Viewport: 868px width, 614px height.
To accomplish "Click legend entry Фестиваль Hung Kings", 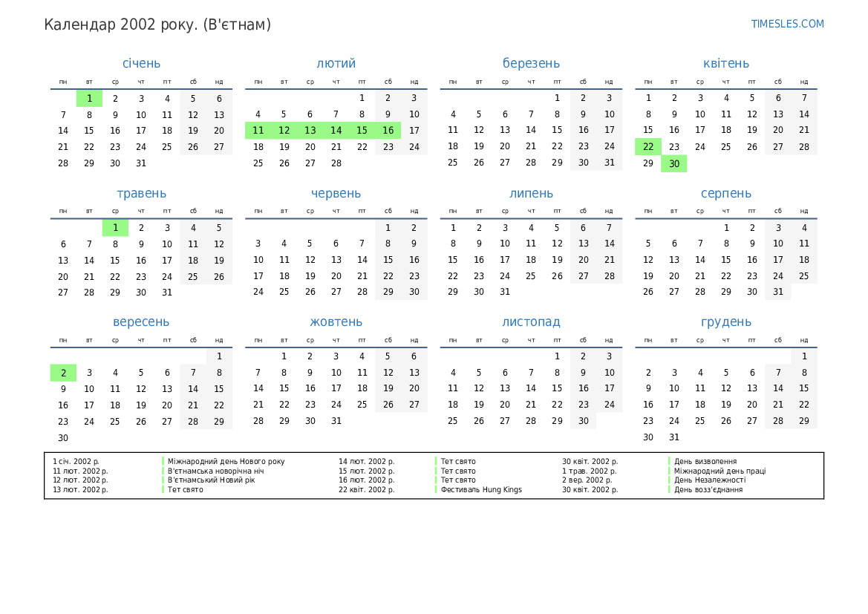I will tap(481, 489).
